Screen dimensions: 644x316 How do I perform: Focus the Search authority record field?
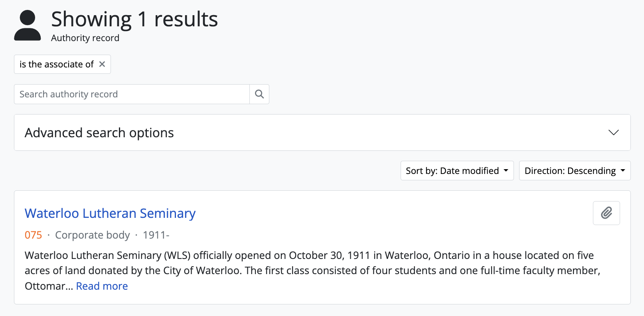[132, 94]
